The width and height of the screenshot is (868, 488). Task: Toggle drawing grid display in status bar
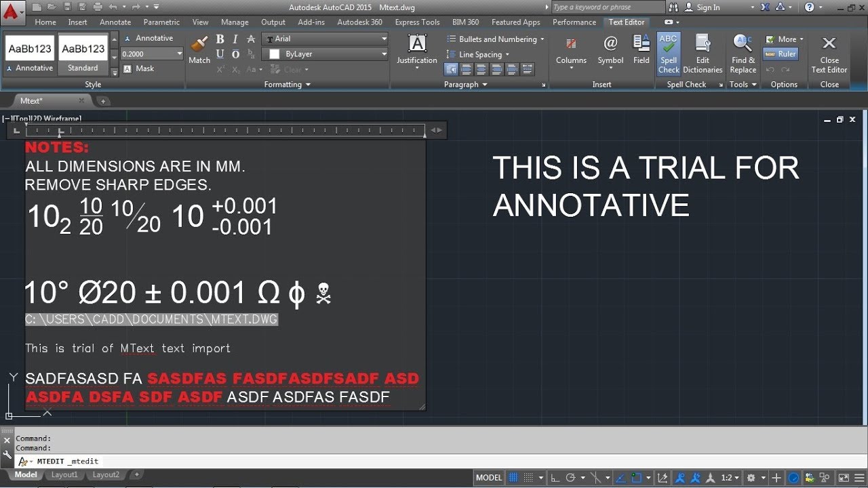[x=513, y=478]
